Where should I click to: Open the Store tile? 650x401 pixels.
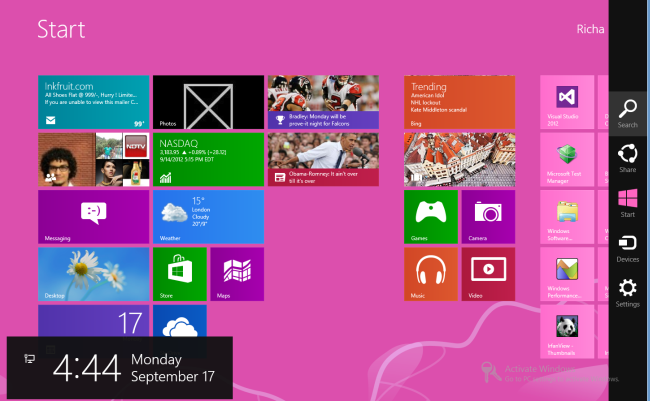tap(180, 274)
